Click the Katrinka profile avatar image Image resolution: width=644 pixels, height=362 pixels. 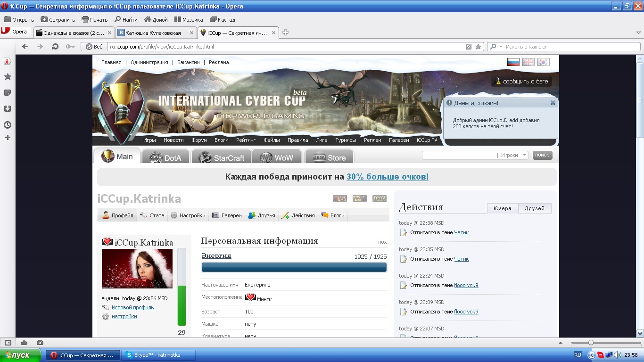(x=137, y=268)
